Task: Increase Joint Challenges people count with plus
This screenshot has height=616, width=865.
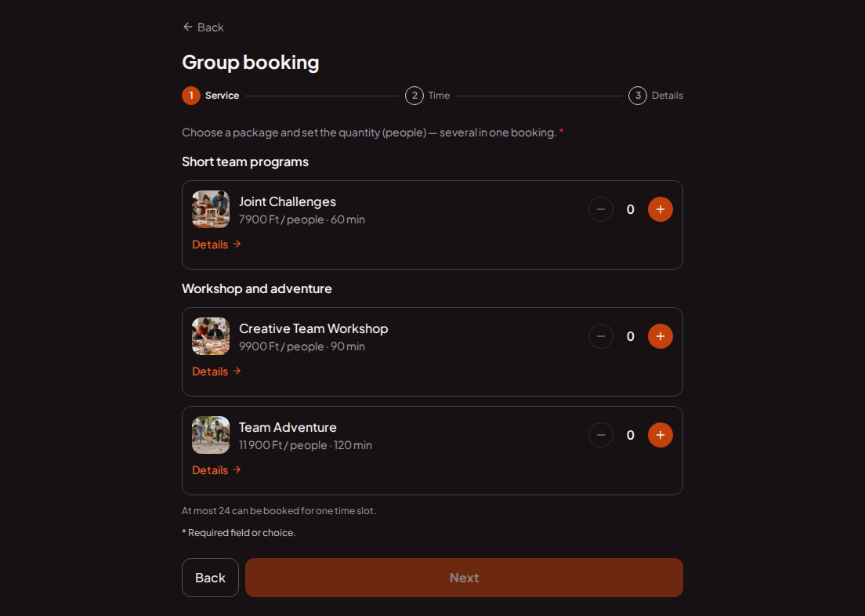Action: tap(660, 209)
